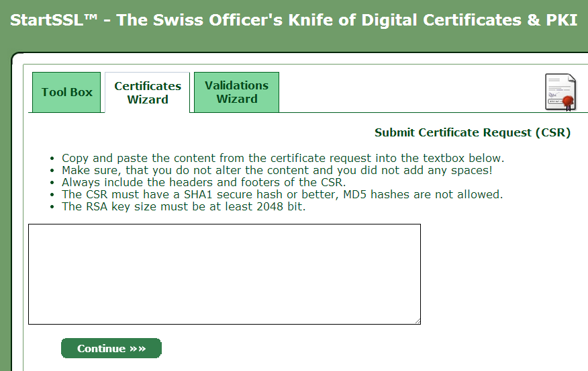
Task: Click the SHA1 secure hash requirement line
Action: coord(282,194)
